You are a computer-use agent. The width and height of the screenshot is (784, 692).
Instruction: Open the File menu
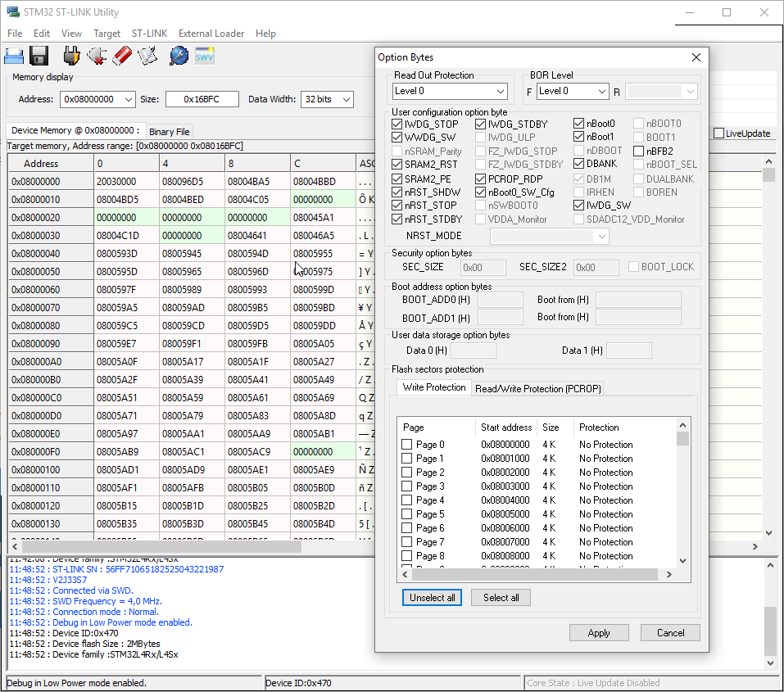coord(15,34)
